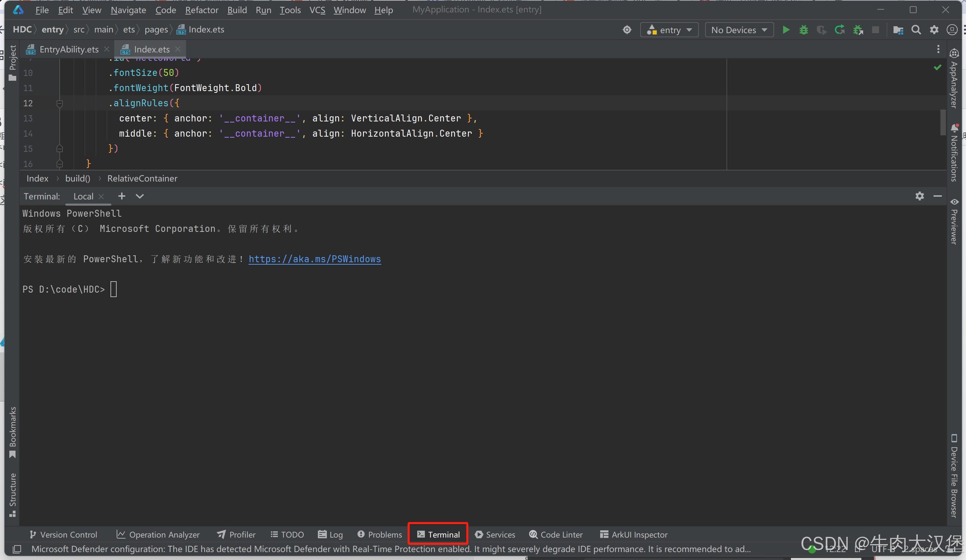Open editor tabs more options menu
The image size is (966, 560).
(x=938, y=49)
